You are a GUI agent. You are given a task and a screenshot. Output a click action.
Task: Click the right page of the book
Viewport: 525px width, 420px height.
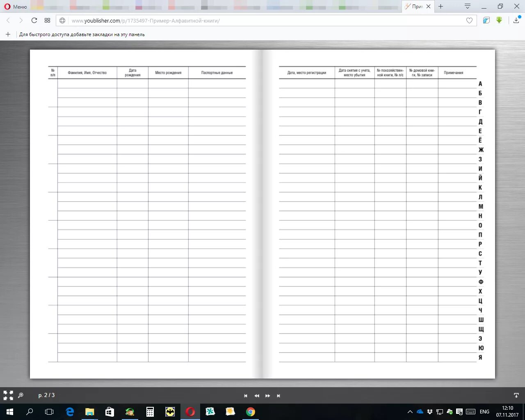pos(379,214)
